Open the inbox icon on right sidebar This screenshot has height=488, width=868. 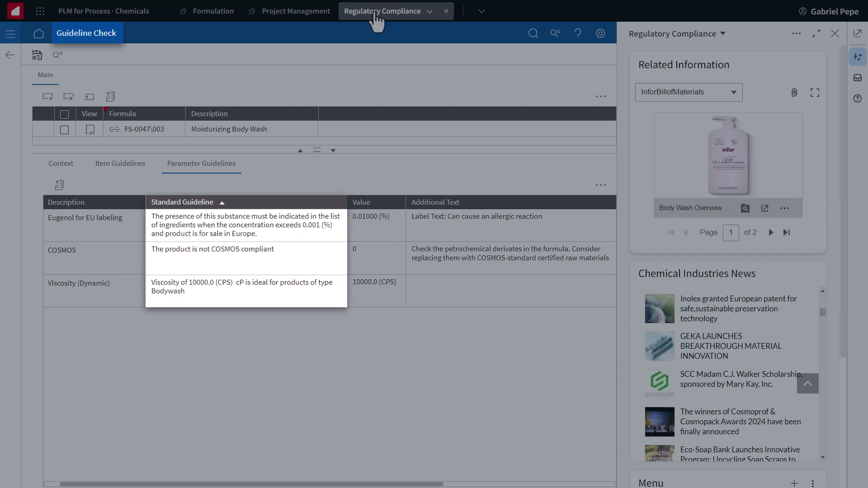[x=858, y=78]
